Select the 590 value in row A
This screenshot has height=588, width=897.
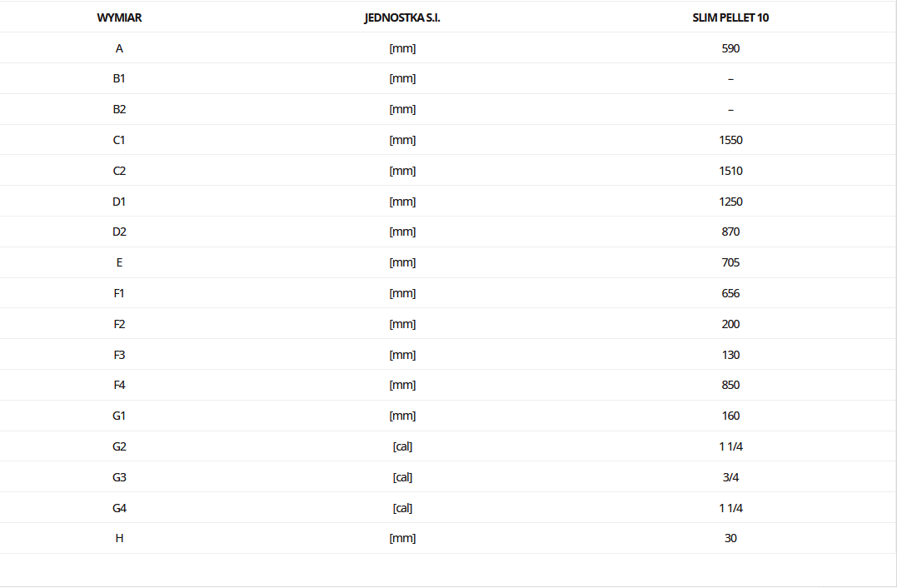[730, 48]
